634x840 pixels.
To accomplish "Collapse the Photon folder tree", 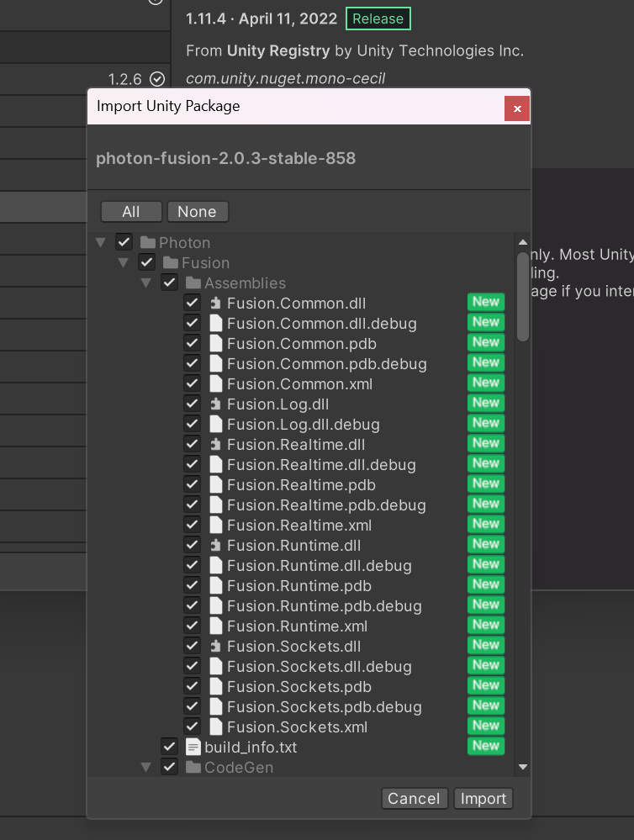I will [x=101, y=243].
